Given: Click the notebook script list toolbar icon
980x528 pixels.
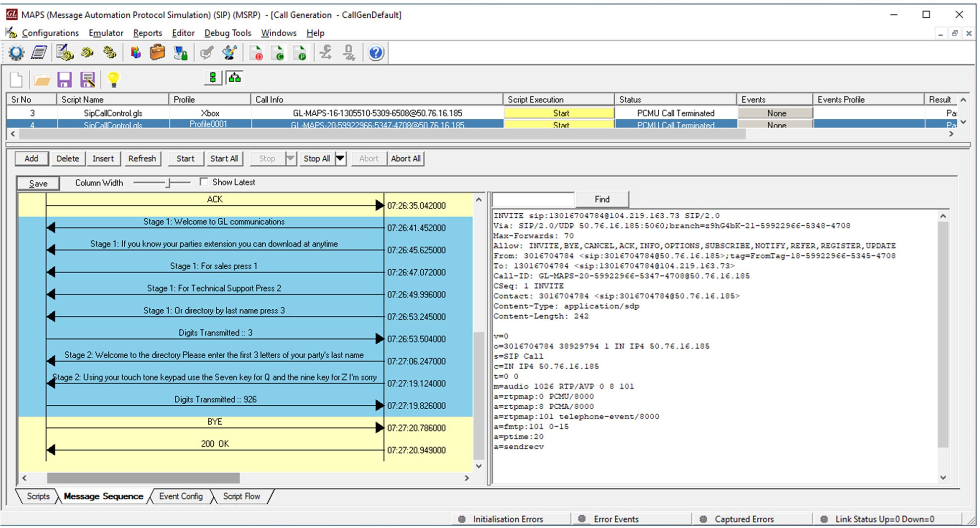Looking at the screenshot, I should tap(39, 52).
